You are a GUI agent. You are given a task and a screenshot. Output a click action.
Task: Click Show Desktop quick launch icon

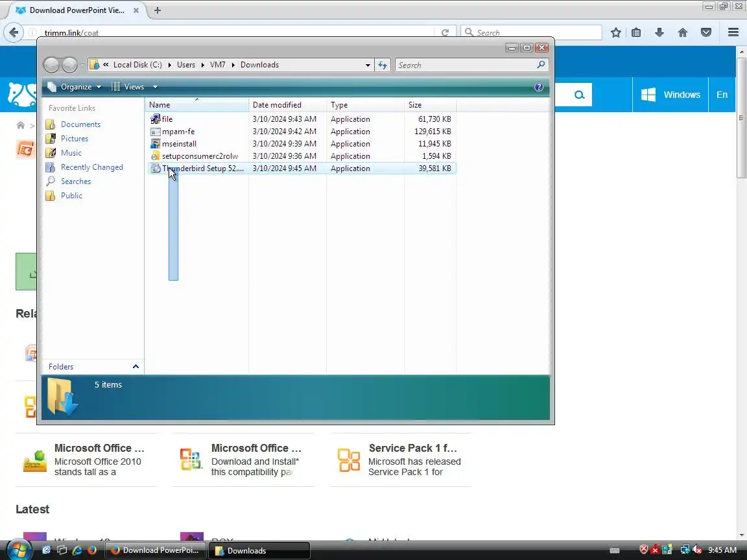(x=46, y=550)
